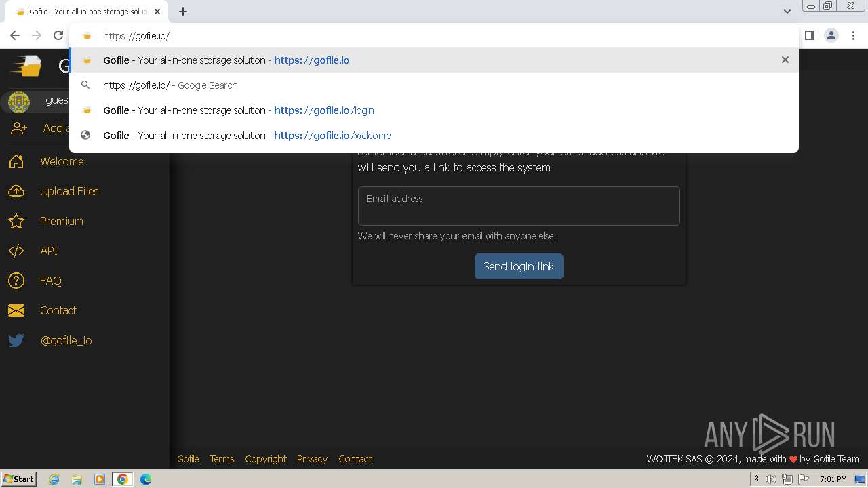
Task: Remove the first gofile.io suggestion
Action: (785, 60)
